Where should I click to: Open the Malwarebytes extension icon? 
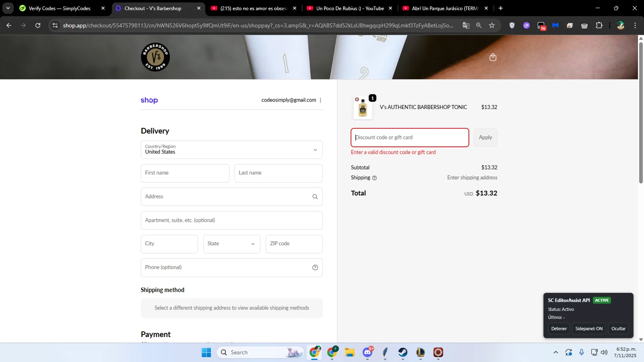[556, 25]
